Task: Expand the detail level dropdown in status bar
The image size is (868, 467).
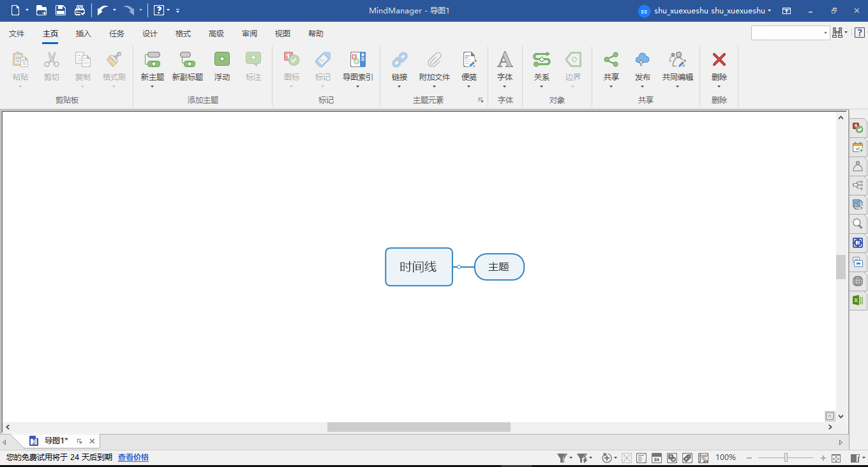Action: [x=615, y=458]
